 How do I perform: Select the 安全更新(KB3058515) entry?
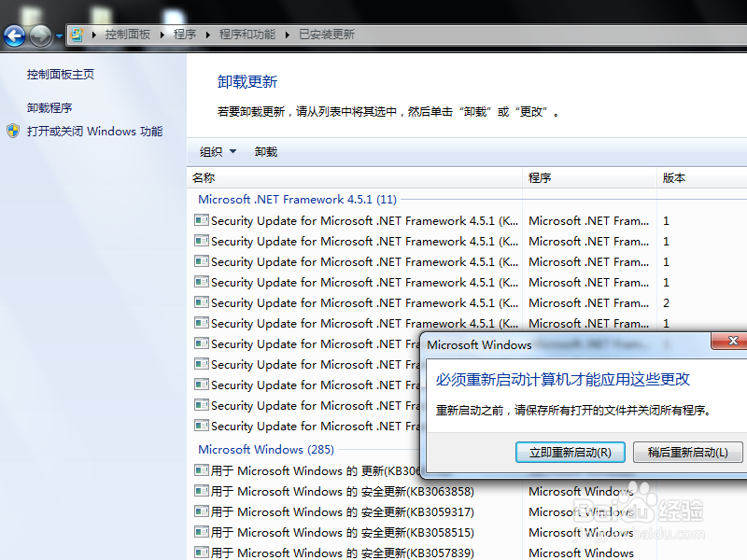click(x=343, y=532)
